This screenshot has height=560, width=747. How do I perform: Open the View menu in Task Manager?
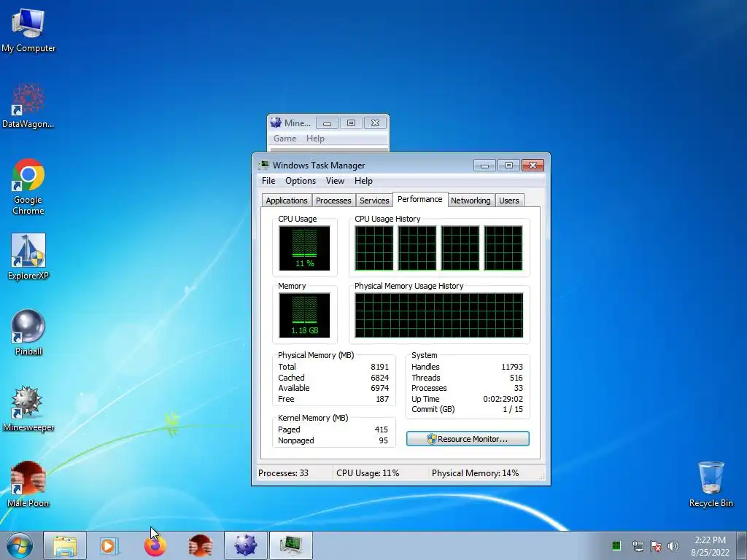click(x=335, y=181)
